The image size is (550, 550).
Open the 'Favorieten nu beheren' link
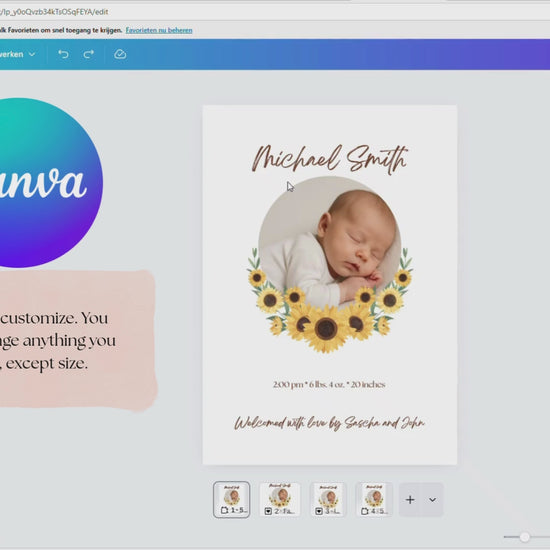(159, 30)
